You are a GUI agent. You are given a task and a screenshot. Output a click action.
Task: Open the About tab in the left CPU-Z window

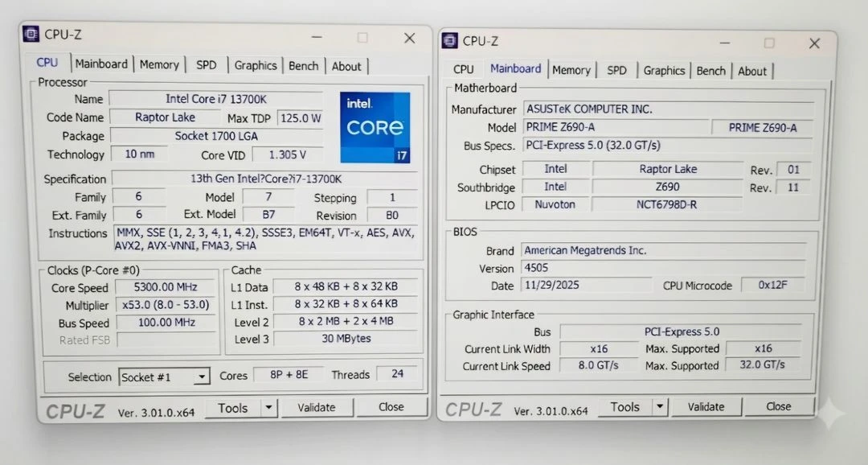pos(346,67)
